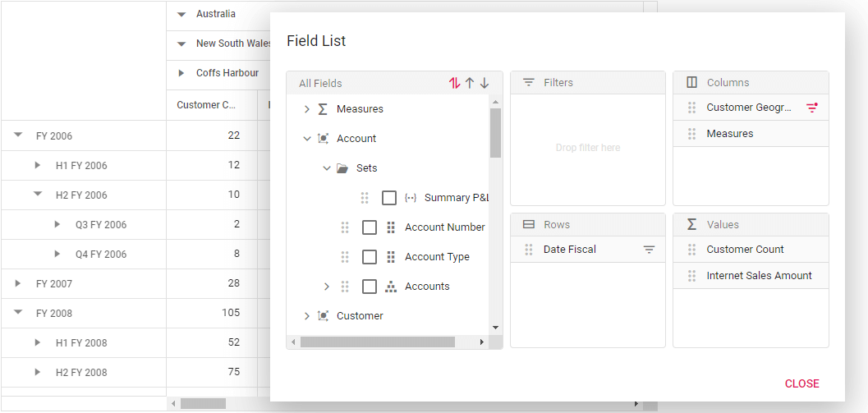Image resolution: width=868 pixels, height=413 pixels.
Task: Select the Customer Count value field
Action: click(x=745, y=250)
